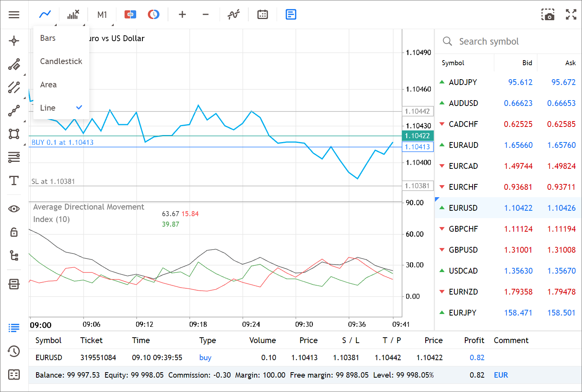This screenshot has width=582, height=392.
Task: Open the economic calendar
Action: pyautogui.click(x=262, y=14)
